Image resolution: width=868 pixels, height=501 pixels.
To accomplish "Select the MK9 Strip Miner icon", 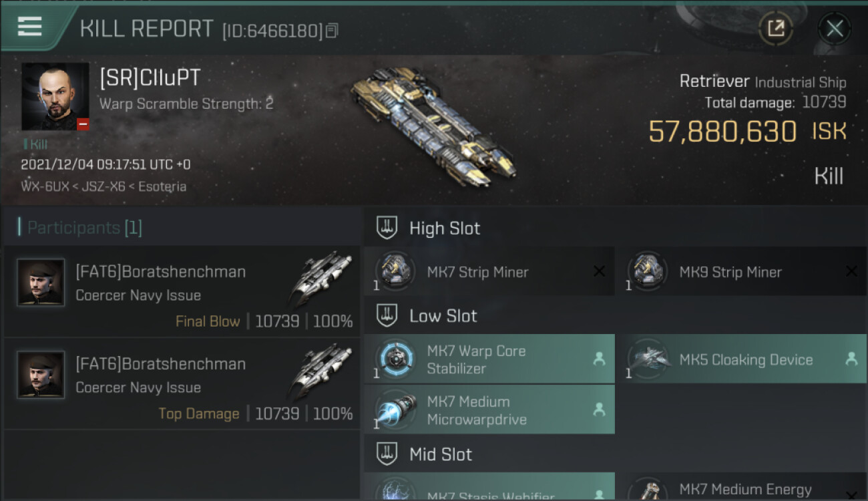I will click(648, 271).
